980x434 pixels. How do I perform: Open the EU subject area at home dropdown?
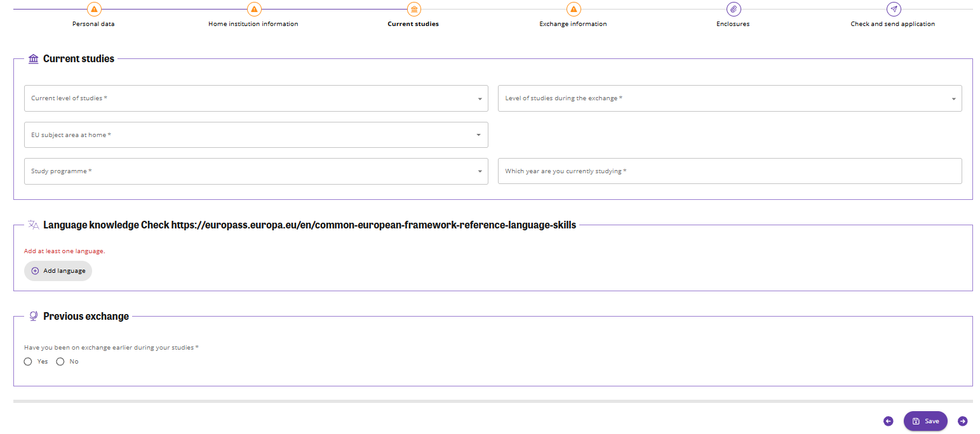256,135
